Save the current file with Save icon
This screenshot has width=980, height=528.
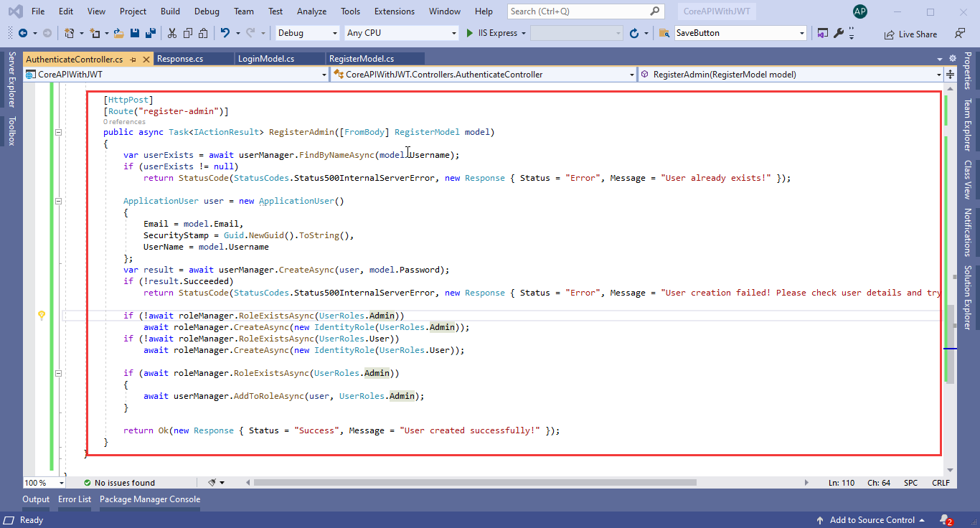point(135,33)
